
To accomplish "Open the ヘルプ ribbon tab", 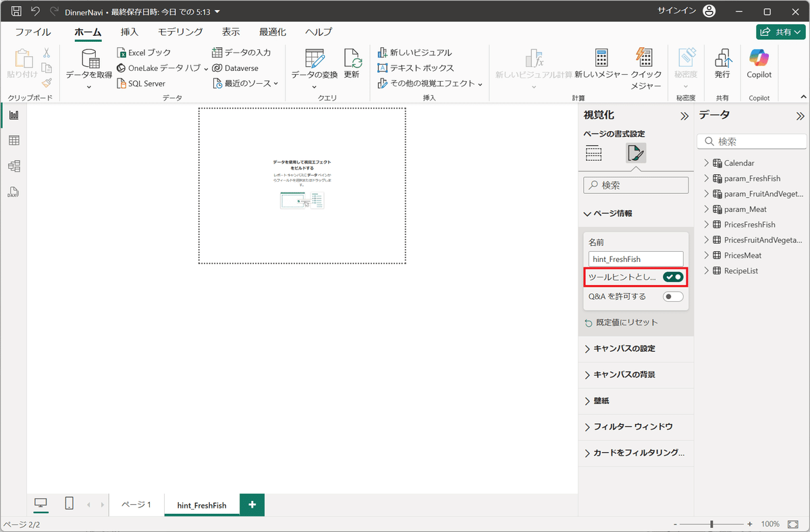I will click(319, 32).
